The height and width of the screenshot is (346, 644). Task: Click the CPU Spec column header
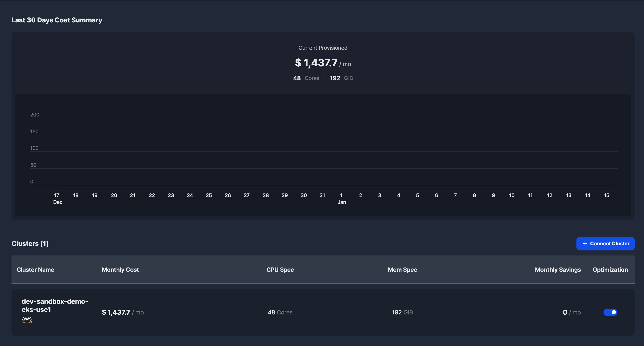[x=280, y=270]
